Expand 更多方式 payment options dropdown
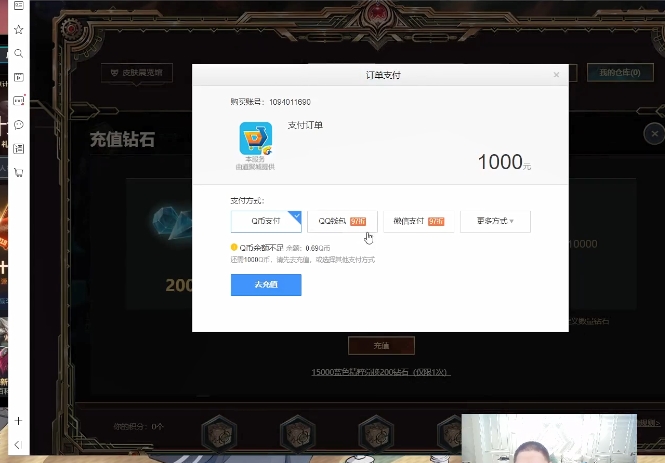665x463 pixels. (495, 221)
